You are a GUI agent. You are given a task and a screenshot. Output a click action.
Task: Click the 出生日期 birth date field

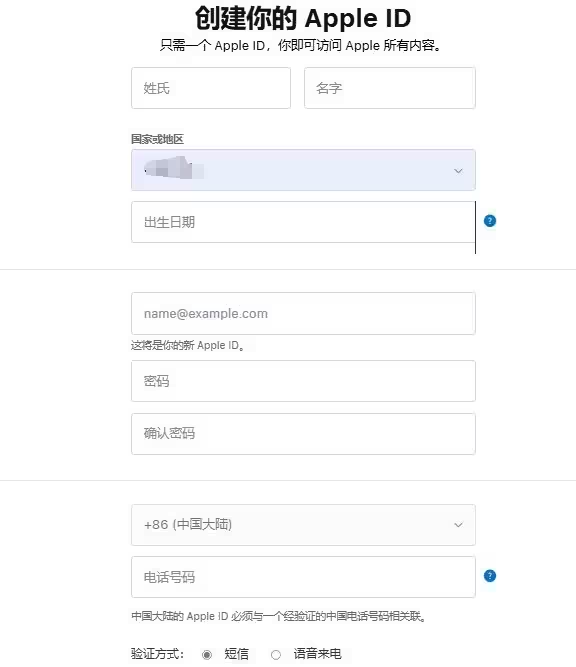tap(303, 222)
